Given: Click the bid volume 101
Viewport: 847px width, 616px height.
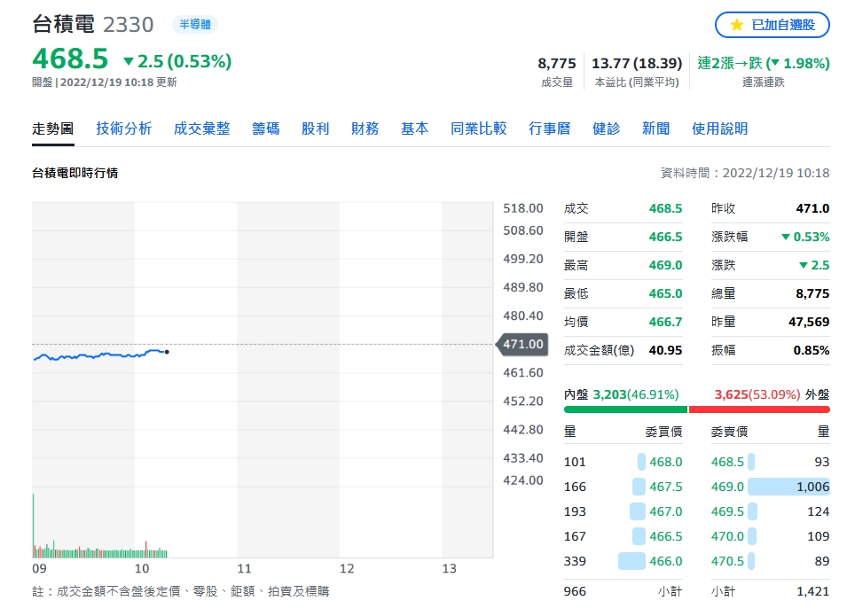Looking at the screenshot, I should pos(575,462).
